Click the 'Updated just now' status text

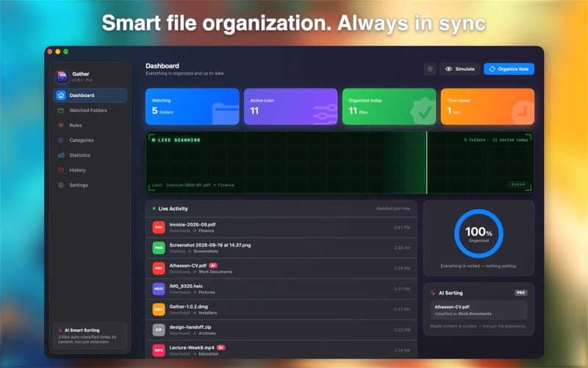[x=393, y=209]
